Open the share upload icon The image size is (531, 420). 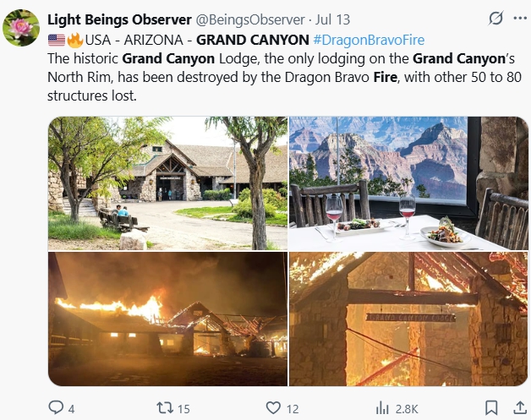pos(520,407)
